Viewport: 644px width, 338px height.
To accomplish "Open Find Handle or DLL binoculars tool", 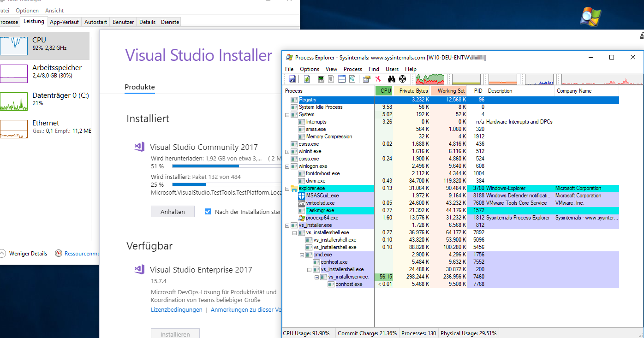I will click(x=392, y=79).
